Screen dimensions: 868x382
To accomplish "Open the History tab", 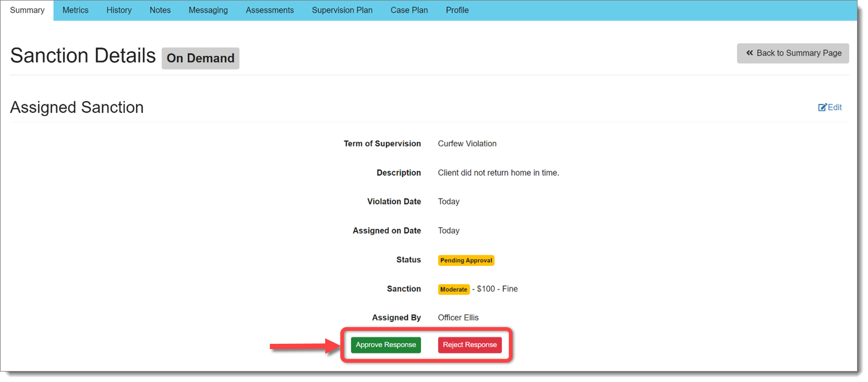I will 119,10.
